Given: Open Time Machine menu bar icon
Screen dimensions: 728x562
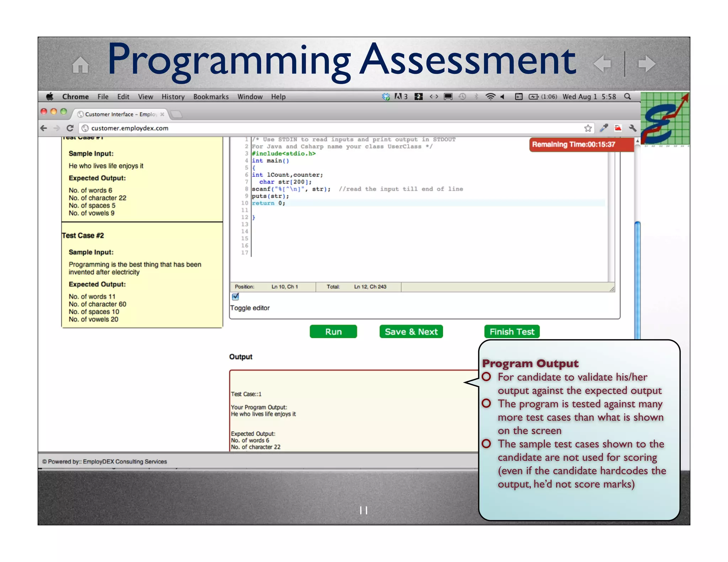Looking at the screenshot, I should point(462,97).
